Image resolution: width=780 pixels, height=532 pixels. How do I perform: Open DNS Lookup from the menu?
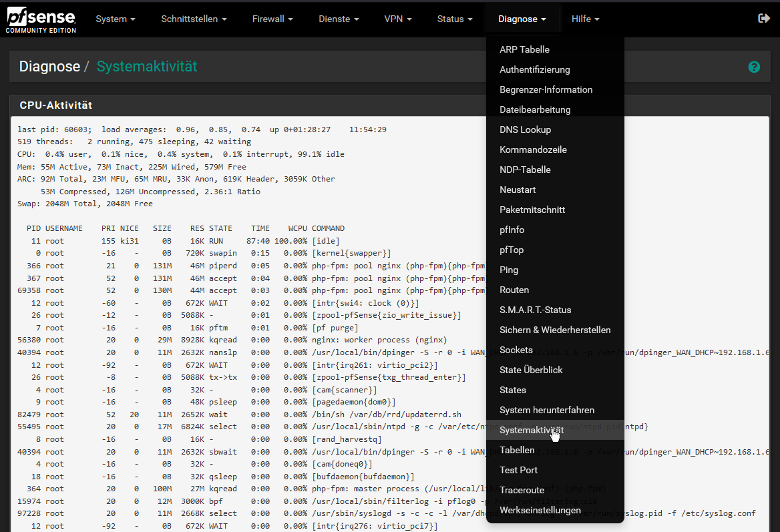pyautogui.click(x=555, y=129)
